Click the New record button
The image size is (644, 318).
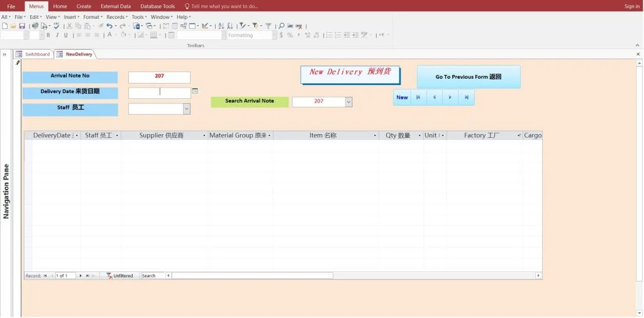[x=402, y=97]
